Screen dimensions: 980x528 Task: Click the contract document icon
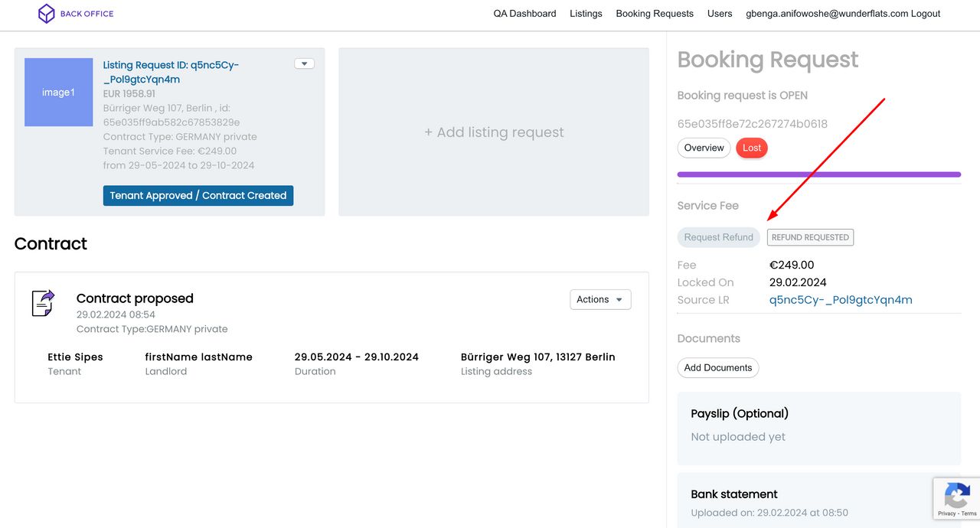(43, 303)
